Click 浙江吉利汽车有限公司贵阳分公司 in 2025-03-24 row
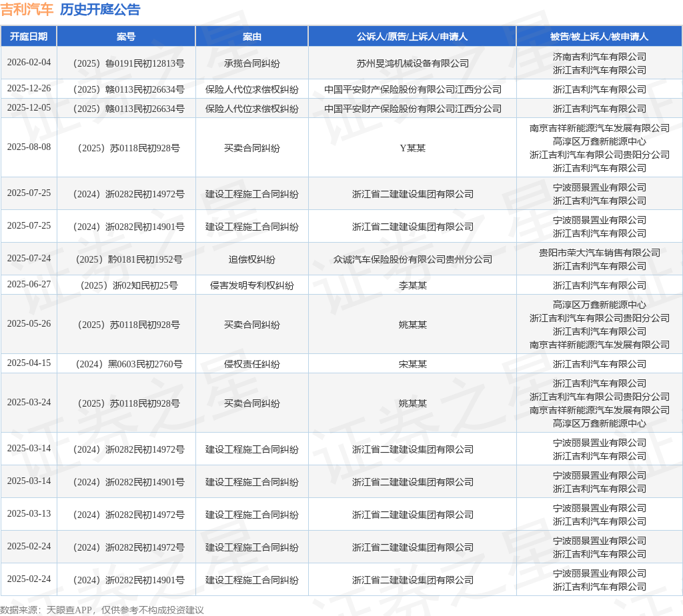This screenshot has width=683, height=616. pos(600,397)
